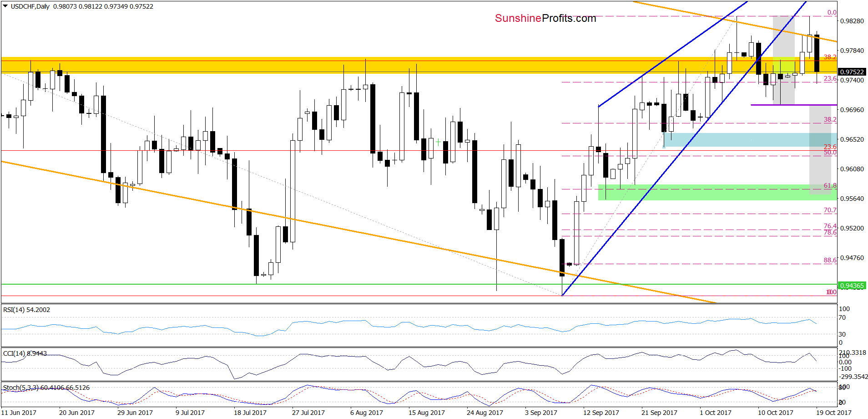Click the CCI scale value -299.3542
Image resolution: width=868 pixels, height=419 pixels.
pyautogui.click(x=853, y=377)
